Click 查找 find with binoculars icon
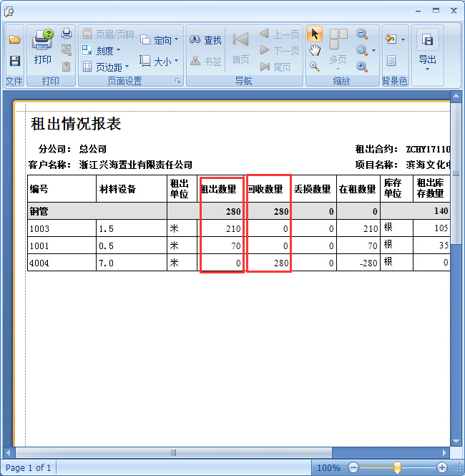Viewport: 465px width, 476px height. point(205,40)
